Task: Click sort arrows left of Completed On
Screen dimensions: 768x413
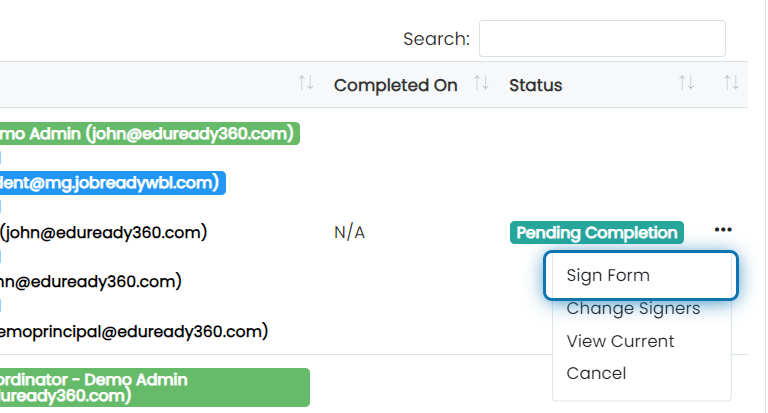Action: pyautogui.click(x=306, y=83)
